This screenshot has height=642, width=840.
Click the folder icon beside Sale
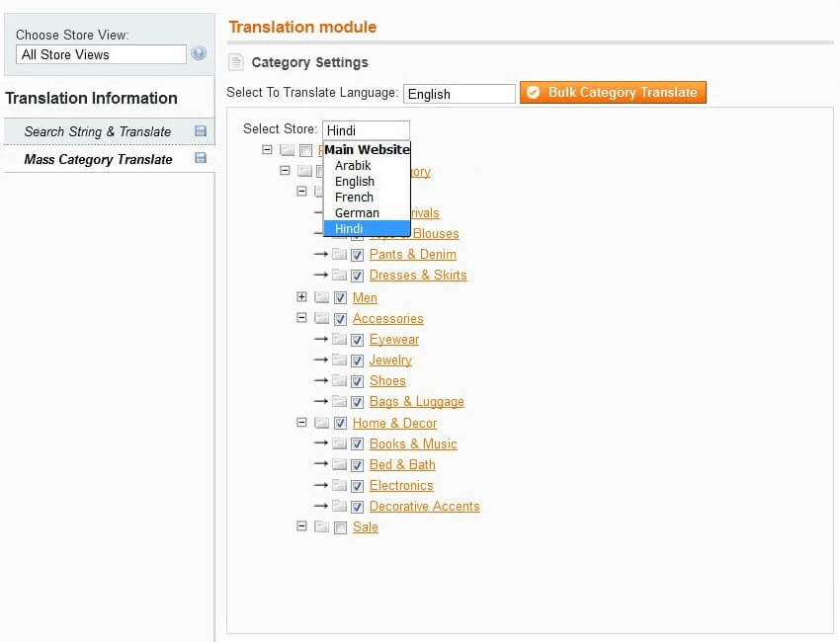click(x=321, y=527)
